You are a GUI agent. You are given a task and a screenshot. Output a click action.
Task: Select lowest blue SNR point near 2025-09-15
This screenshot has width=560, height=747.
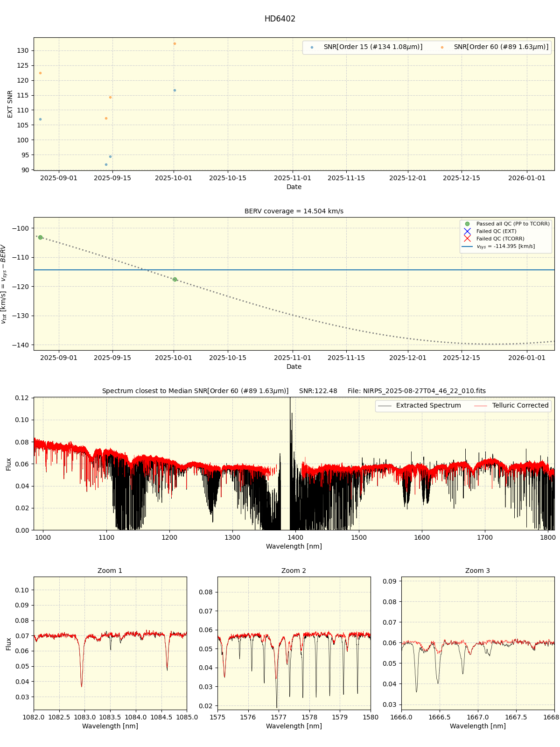click(x=106, y=164)
